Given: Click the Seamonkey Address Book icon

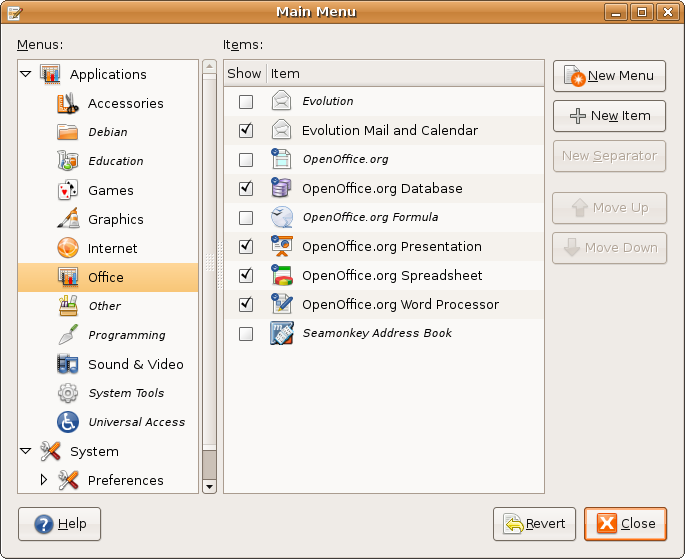Looking at the screenshot, I should (x=281, y=333).
